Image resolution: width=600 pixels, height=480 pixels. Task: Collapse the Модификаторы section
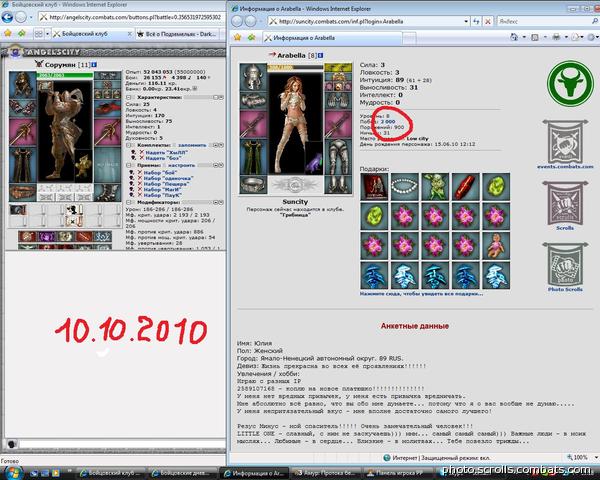tap(129, 202)
